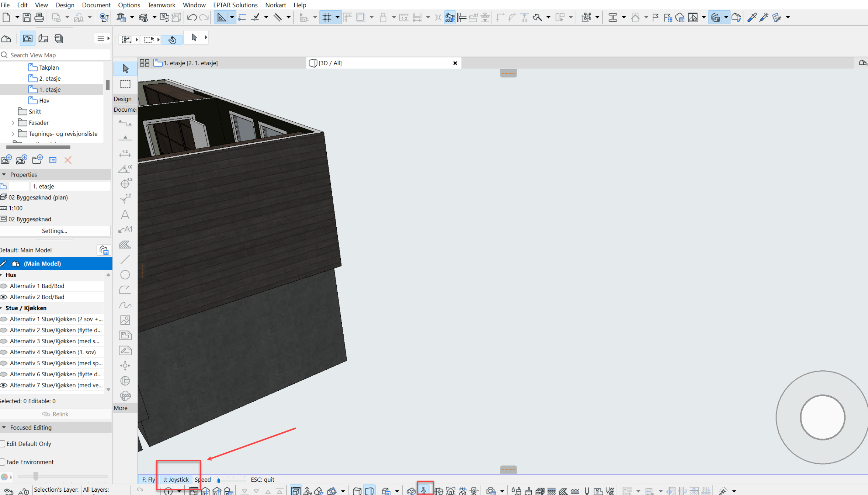868x495 pixels.
Task: Click the red delete X icon
Action: tap(68, 160)
